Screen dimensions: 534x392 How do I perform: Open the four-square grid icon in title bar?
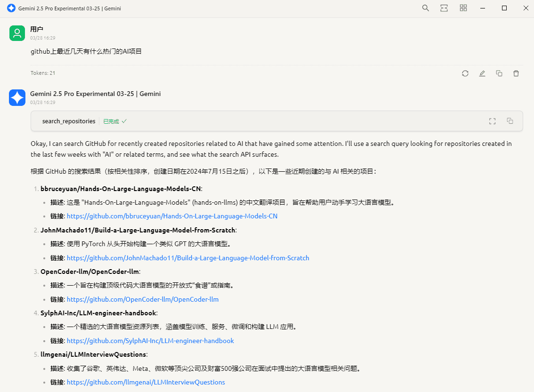click(x=463, y=8)
